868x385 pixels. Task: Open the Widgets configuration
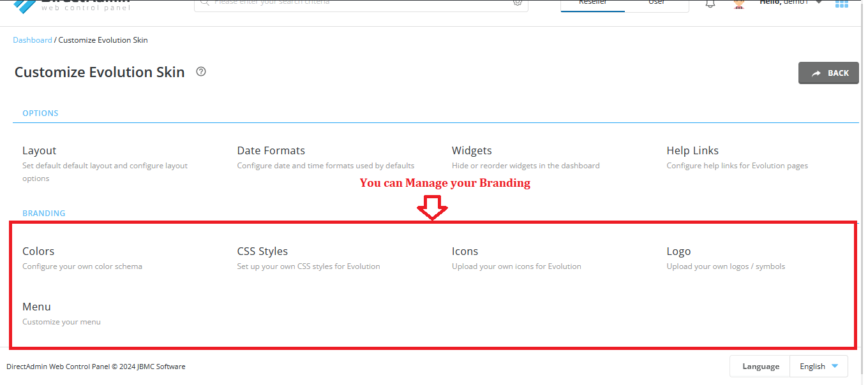click(x=472, y=150)
